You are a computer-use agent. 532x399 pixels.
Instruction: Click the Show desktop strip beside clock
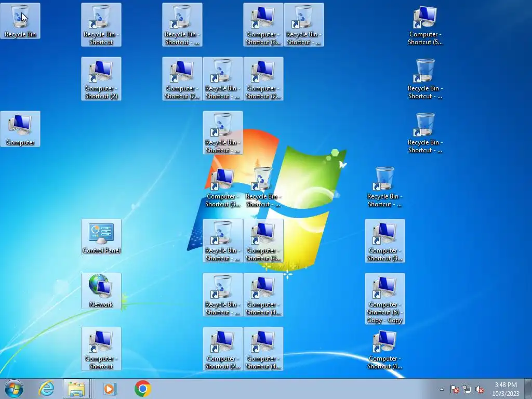click(528, 389)
